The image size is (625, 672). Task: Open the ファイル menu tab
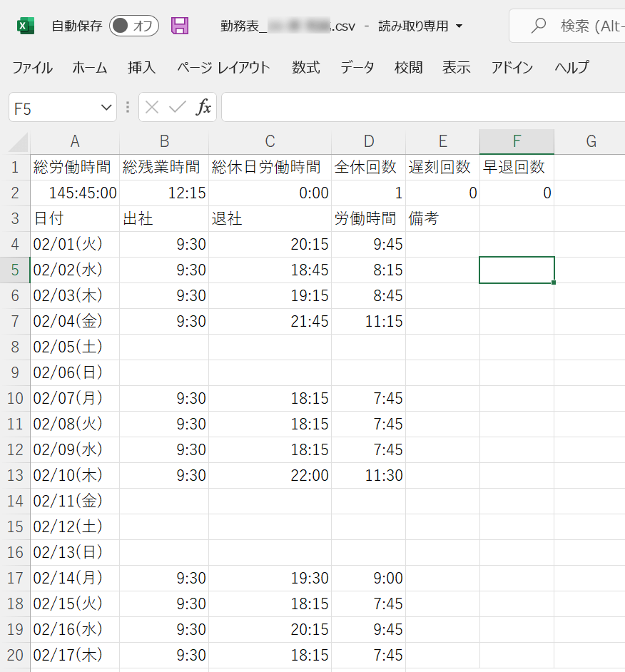pos(32,68)
